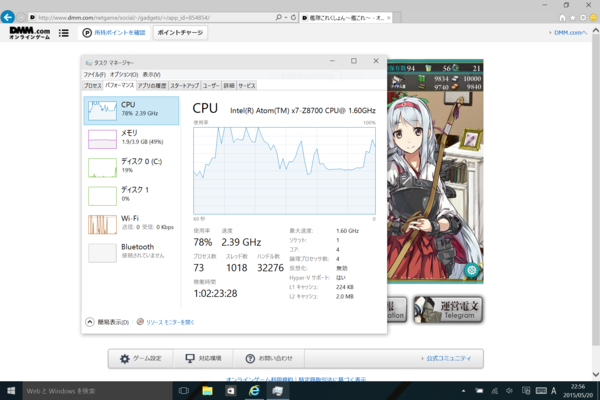Click 所持ポイントを確認 button

[x=114, y=33]
